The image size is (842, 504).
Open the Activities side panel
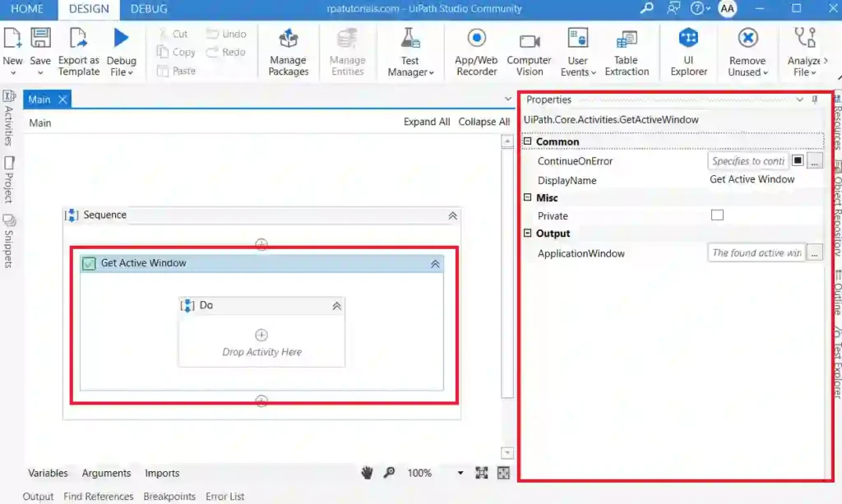(8, 118)
